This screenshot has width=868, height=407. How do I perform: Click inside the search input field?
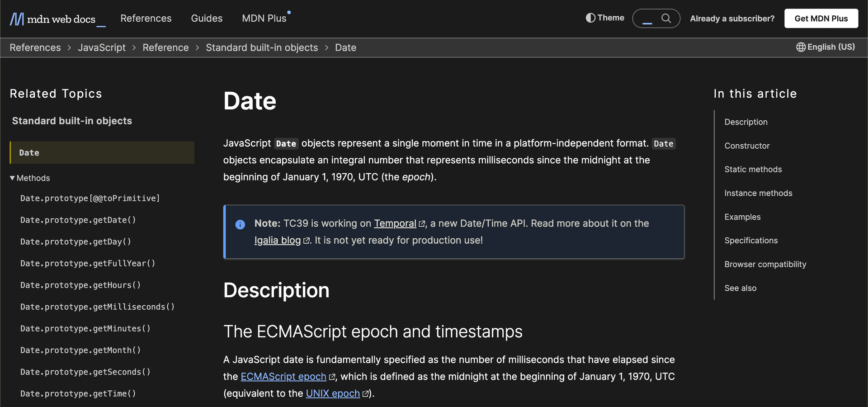point(647,19)
